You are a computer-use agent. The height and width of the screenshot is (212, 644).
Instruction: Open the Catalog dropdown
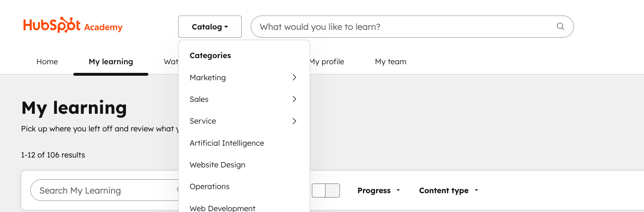pyautogui.click(x=210, y=27)
